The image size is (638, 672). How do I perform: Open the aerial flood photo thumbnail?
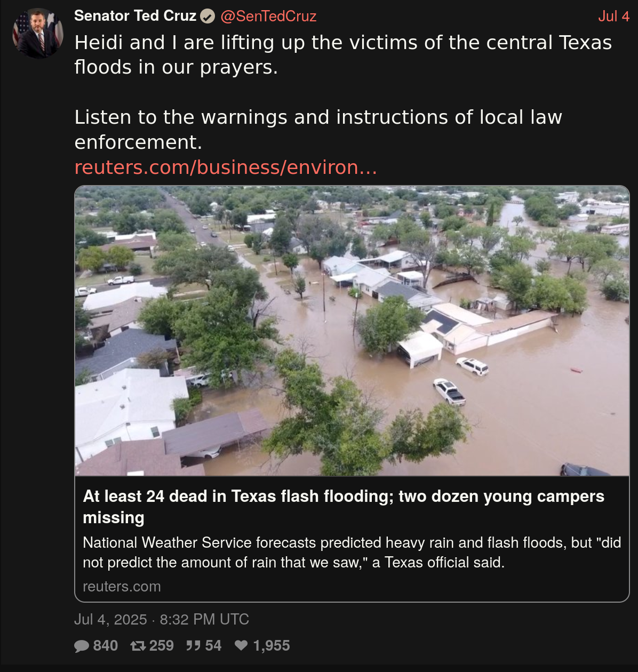[x=352, y=331]
